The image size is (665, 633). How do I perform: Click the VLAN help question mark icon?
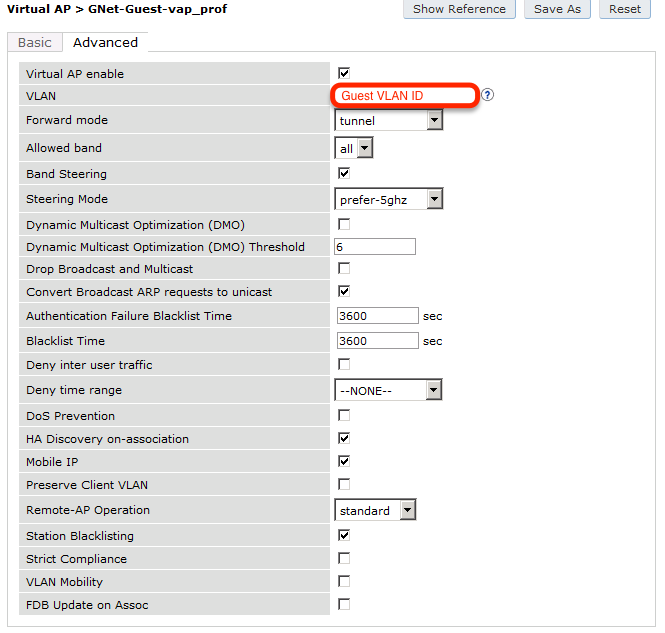point(488,95)
